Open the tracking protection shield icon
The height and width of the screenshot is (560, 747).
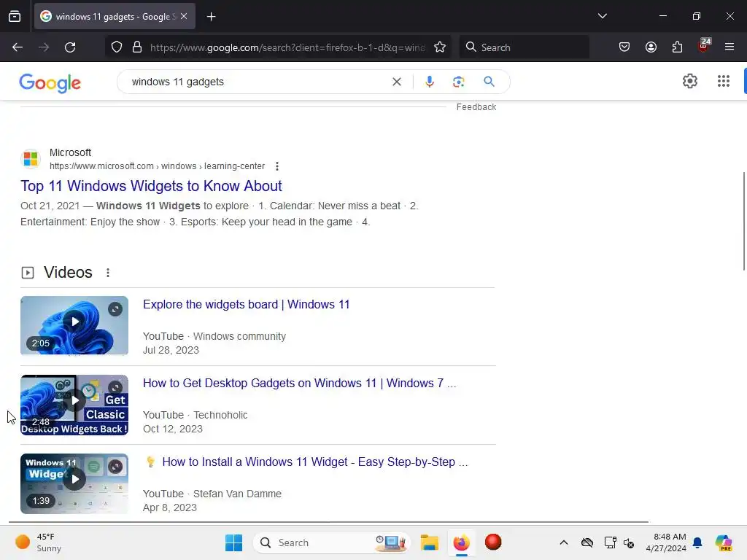tap(117, 47)
